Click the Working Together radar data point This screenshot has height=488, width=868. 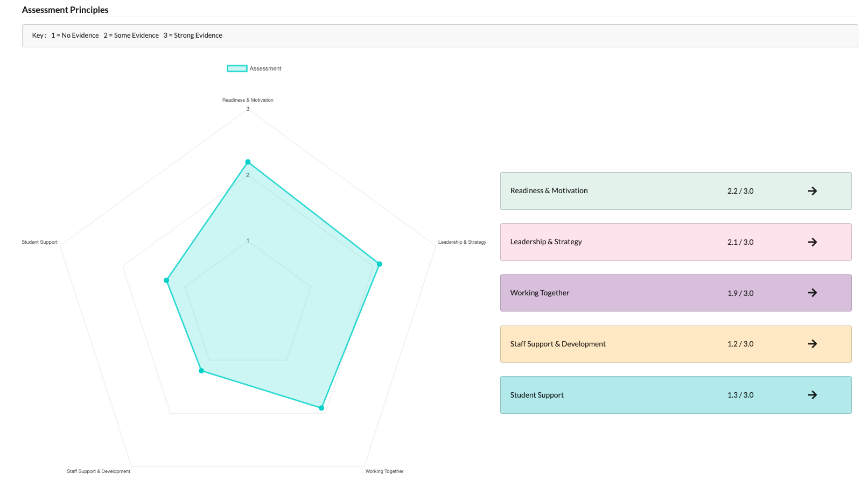pos(321,408)
